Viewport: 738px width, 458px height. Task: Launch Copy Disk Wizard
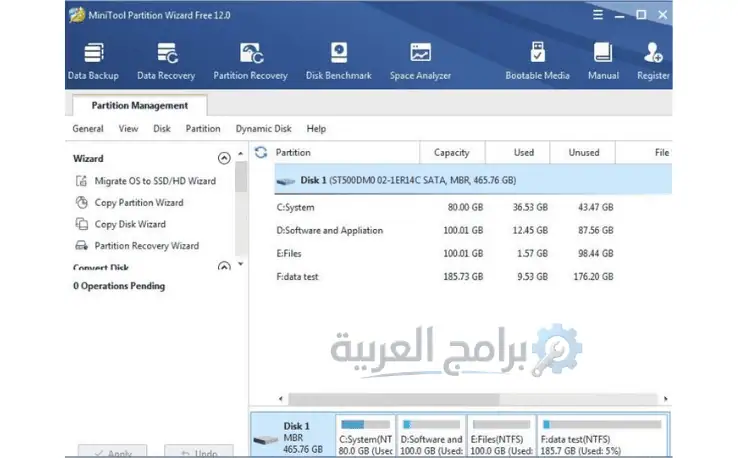point(130,224)
